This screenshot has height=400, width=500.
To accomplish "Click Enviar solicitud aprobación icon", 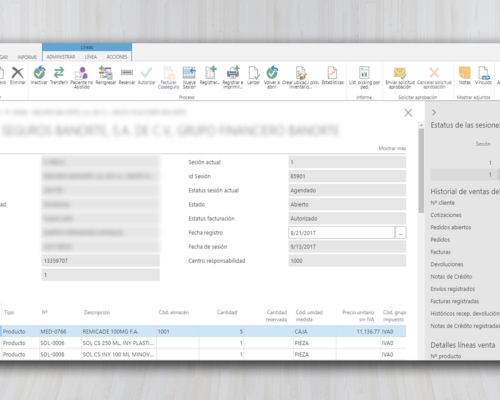I will point(400,72).
